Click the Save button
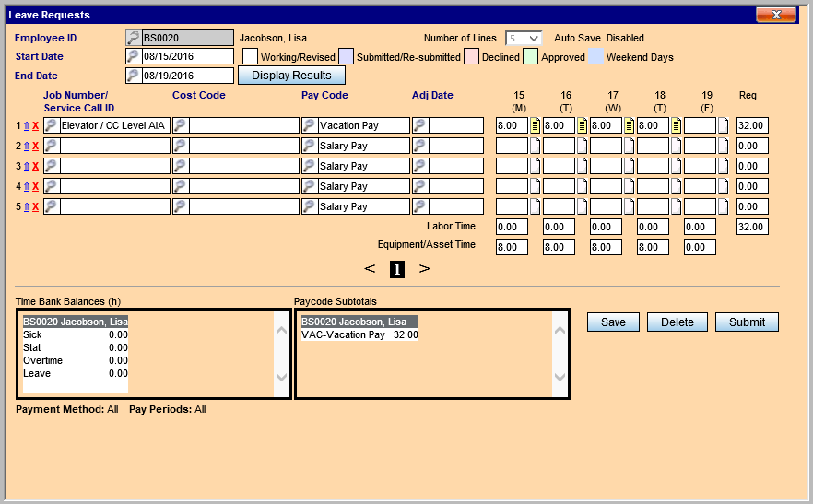 point(613,322)
